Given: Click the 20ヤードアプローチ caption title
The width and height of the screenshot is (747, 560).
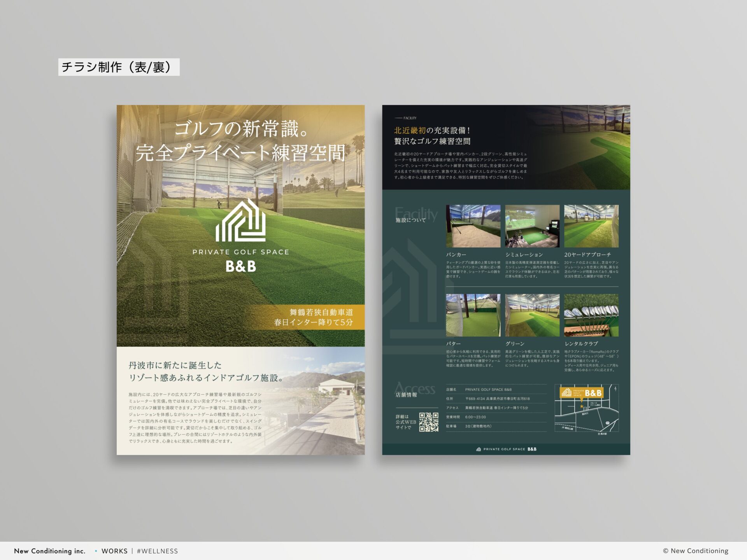Looking at the screenshot, I should 587,255.
